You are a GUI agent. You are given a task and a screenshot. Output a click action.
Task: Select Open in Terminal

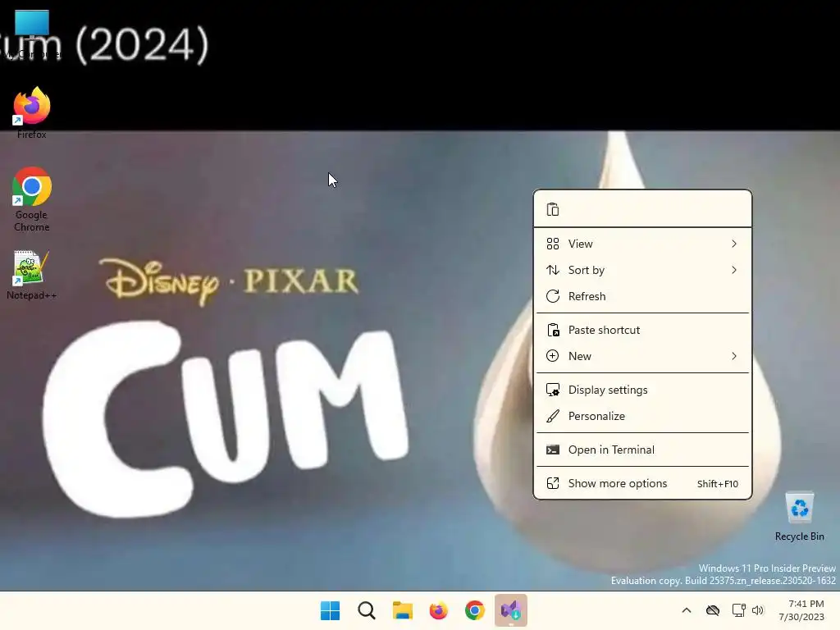click(642, 450)
